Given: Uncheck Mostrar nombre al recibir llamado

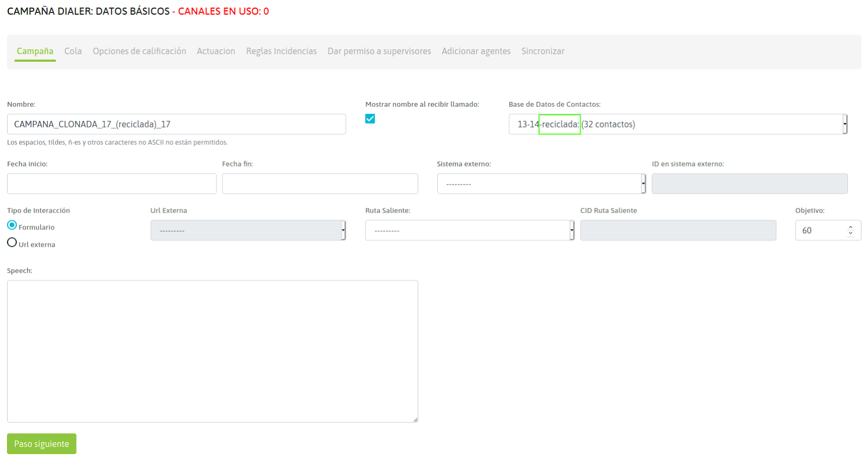Looking at the screenshot, I should 370,119.
